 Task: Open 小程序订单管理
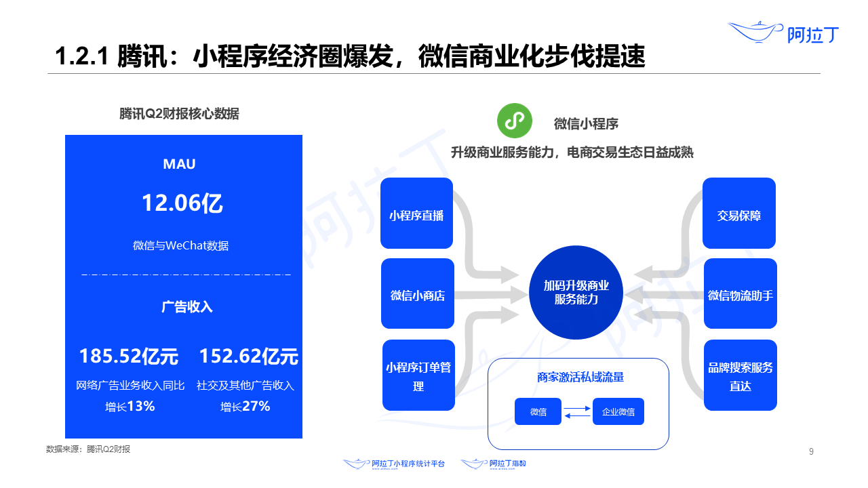(x=418, y=375)
